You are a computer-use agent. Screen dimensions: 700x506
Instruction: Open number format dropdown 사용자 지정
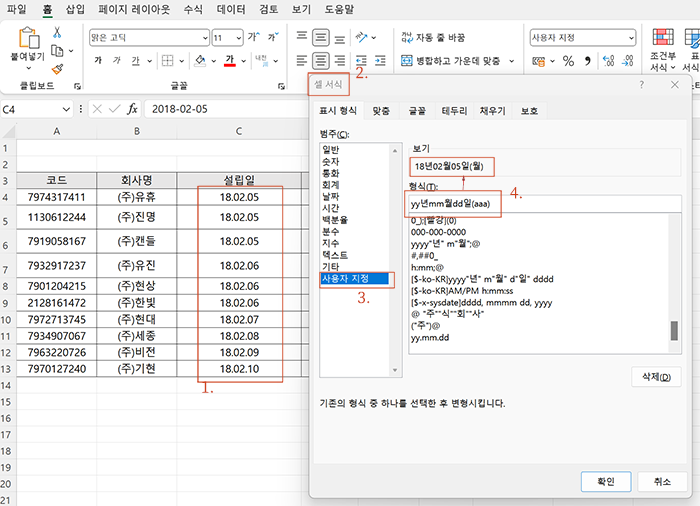[631, 38]
